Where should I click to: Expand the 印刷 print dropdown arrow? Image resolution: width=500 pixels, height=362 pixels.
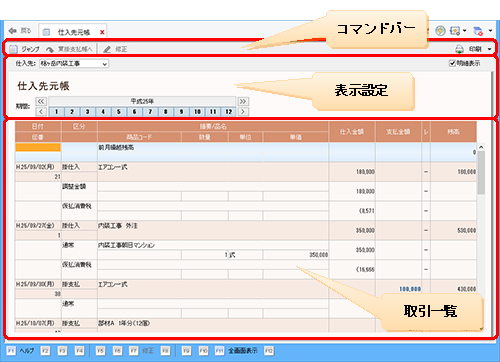coord(489,49)
